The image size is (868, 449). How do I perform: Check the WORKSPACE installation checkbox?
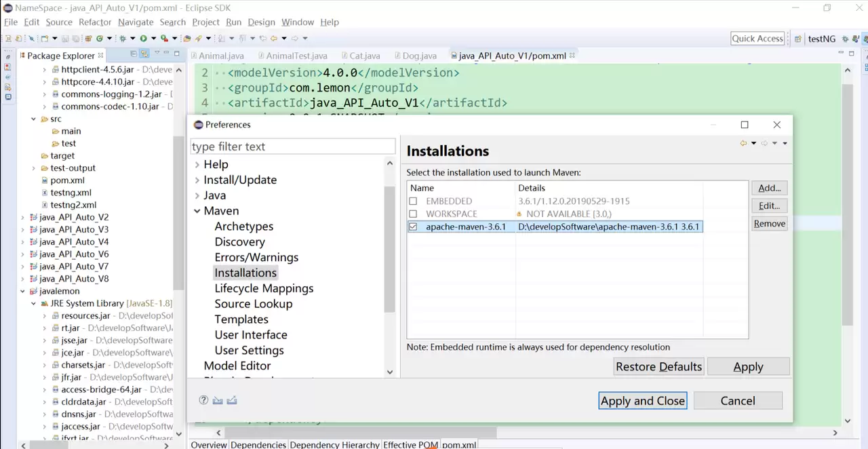tap(413, 214)
